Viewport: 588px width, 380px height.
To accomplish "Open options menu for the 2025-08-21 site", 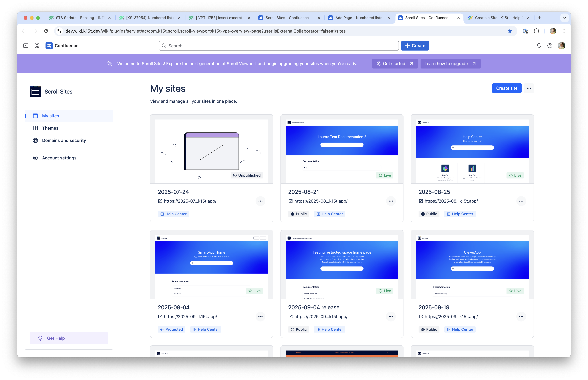I will (391, 201).
